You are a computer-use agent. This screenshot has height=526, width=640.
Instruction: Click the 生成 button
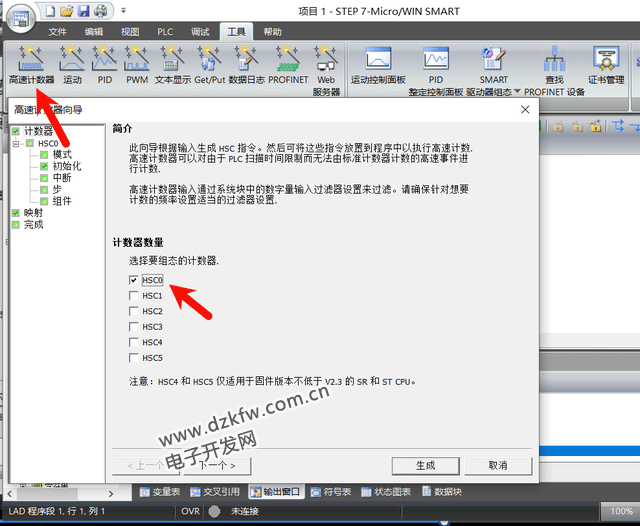click(425, 465)
